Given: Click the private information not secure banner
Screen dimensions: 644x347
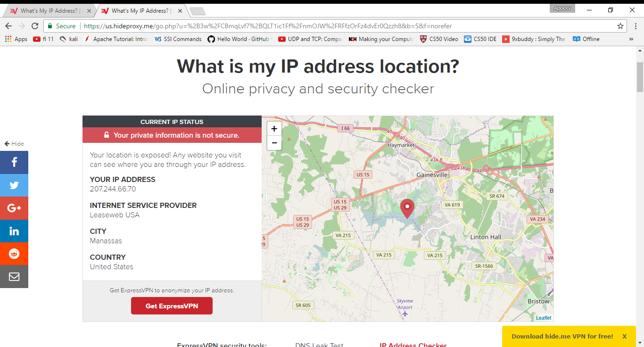Looking at the screenshot, I should point(172,135).
